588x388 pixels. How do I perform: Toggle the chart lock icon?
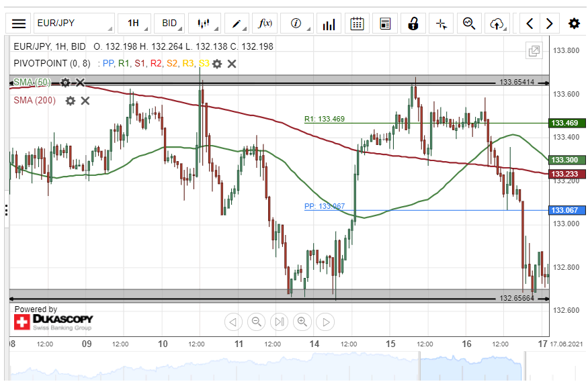click(413, 23)
